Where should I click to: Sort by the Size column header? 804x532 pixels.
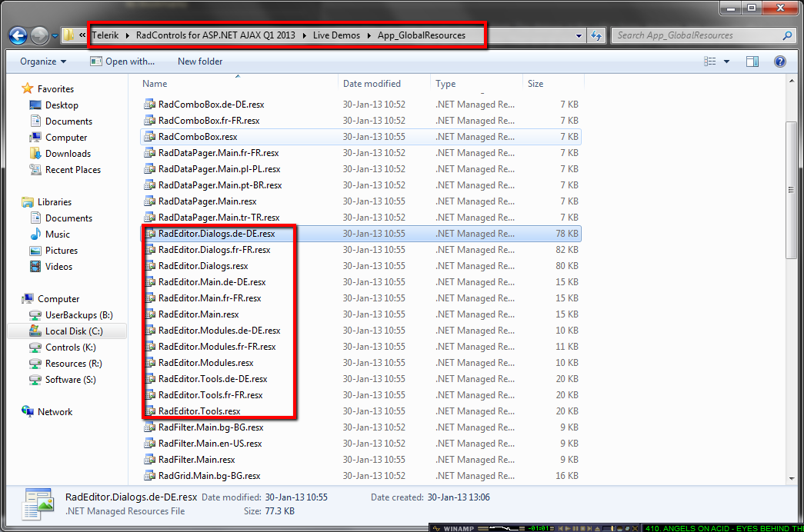point(535,84)
